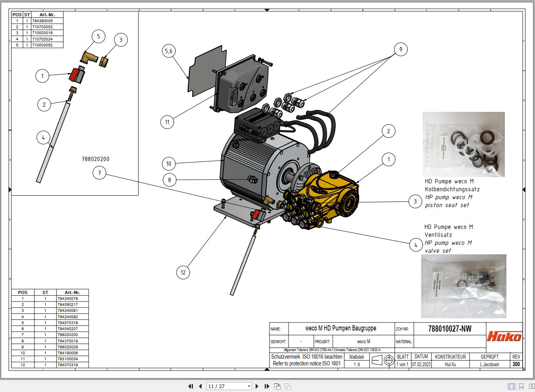
Task: Go to the previous page
Action: click(x=200, y=386)
